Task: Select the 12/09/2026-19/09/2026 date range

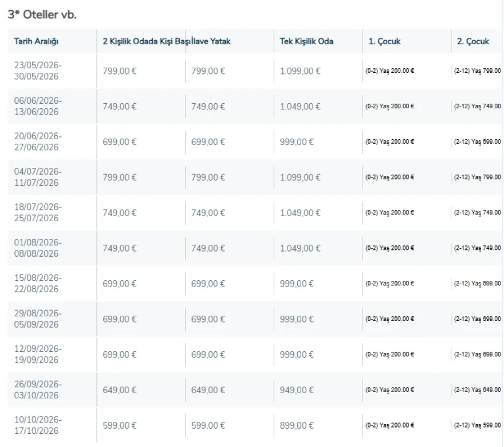Action: pos(38,355)
